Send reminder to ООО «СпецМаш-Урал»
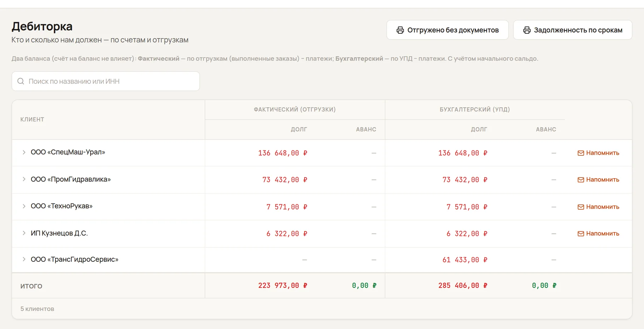Image resolution: width=644 pixels, height=329 pixels. tap(598, 153)
